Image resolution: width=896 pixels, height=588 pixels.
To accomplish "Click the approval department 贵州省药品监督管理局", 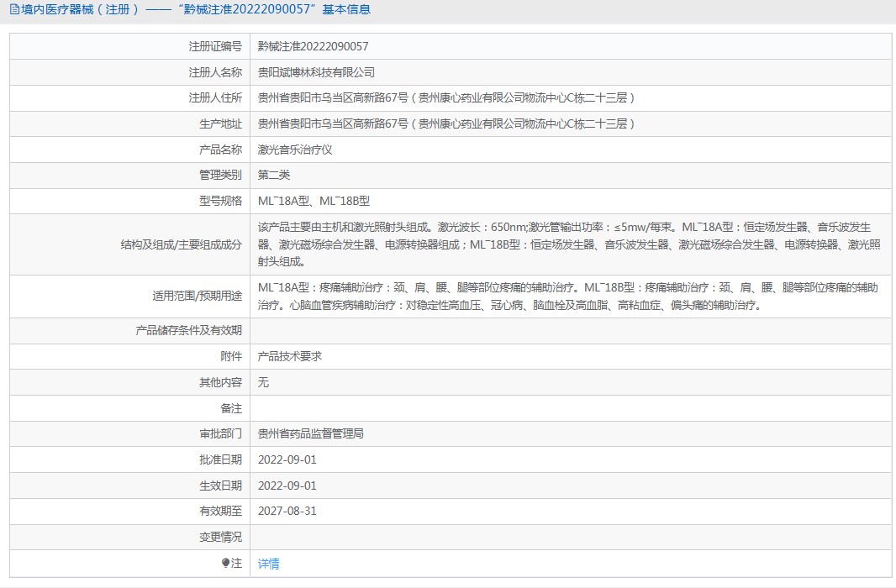I will pyautogui.click(x=310, y=434).
